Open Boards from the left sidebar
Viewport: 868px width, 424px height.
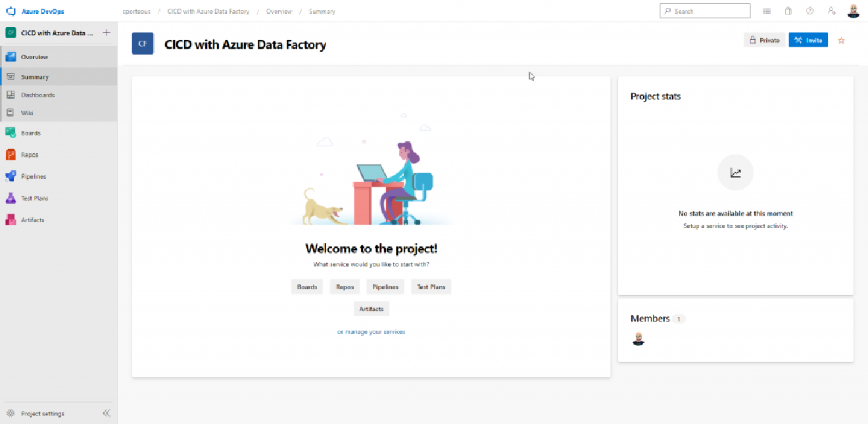30,132
